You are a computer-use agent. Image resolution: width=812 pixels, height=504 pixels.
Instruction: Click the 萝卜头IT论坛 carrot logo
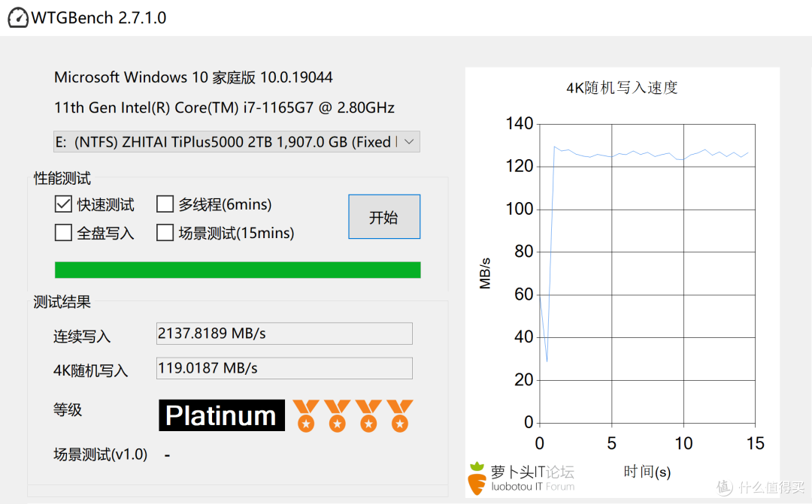click(x=477, y=478)
